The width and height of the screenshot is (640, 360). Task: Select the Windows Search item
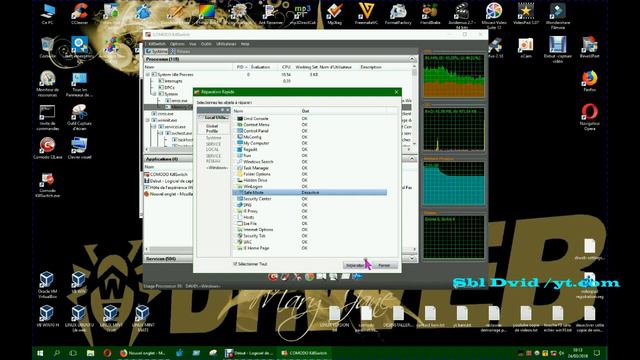258,162
